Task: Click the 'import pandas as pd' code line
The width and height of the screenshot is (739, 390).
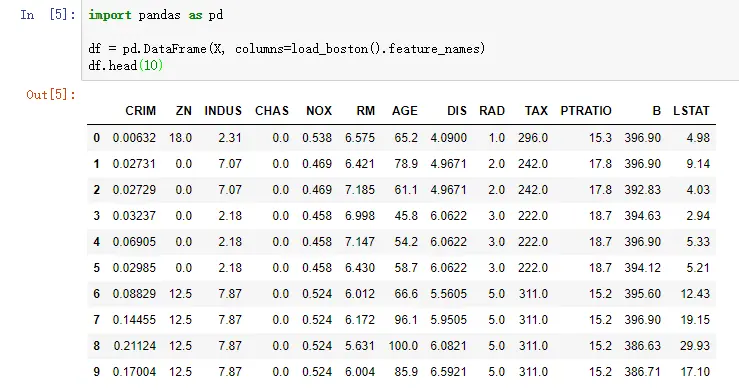Action: (x=156, y=15)
